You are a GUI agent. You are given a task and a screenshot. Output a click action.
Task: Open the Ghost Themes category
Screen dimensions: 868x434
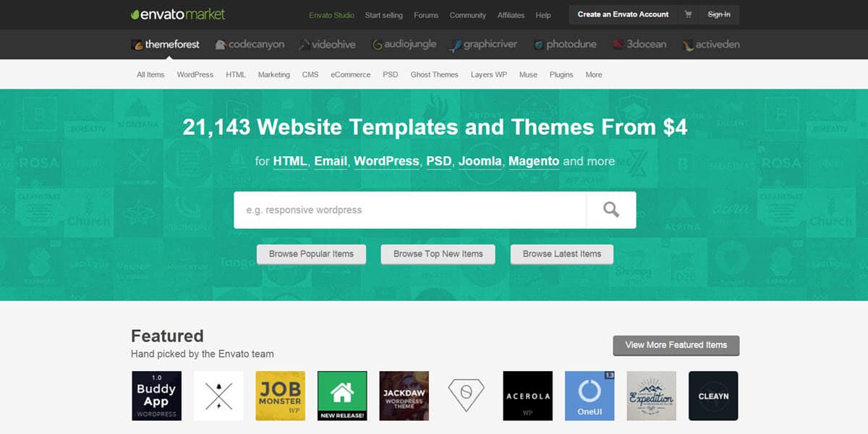(x=435, y=75)
